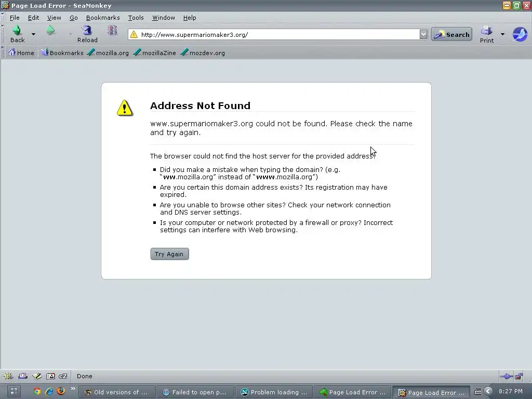Image resolution: width=532 pixels, height=399 pixels.
Task: Click the keyboard icon in the system tray
Action: (x=478, y=392)
